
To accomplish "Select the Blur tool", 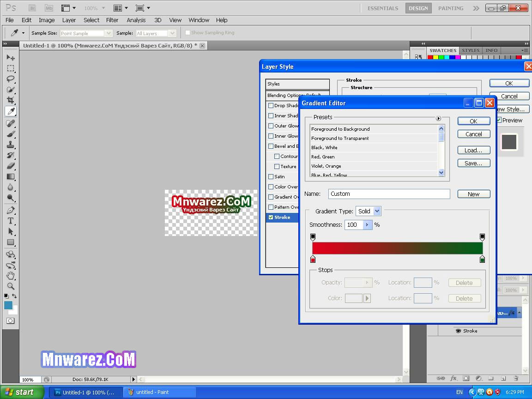I will (x=11, y=187).
